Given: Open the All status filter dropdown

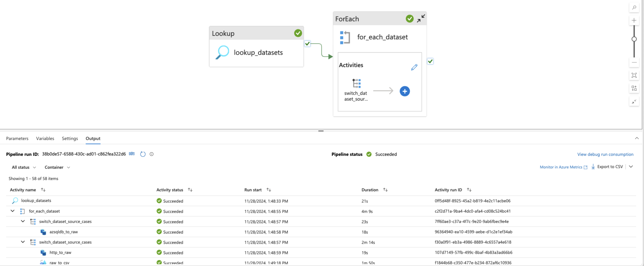Looking at the screenshot, I should [24, 167].
